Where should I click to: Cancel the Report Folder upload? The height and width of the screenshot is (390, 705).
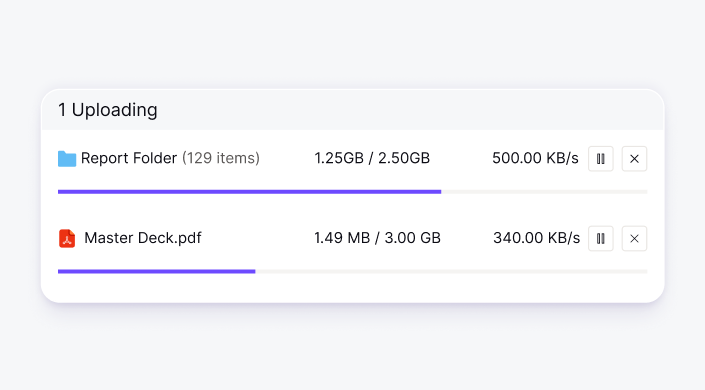tap(634, 159)
